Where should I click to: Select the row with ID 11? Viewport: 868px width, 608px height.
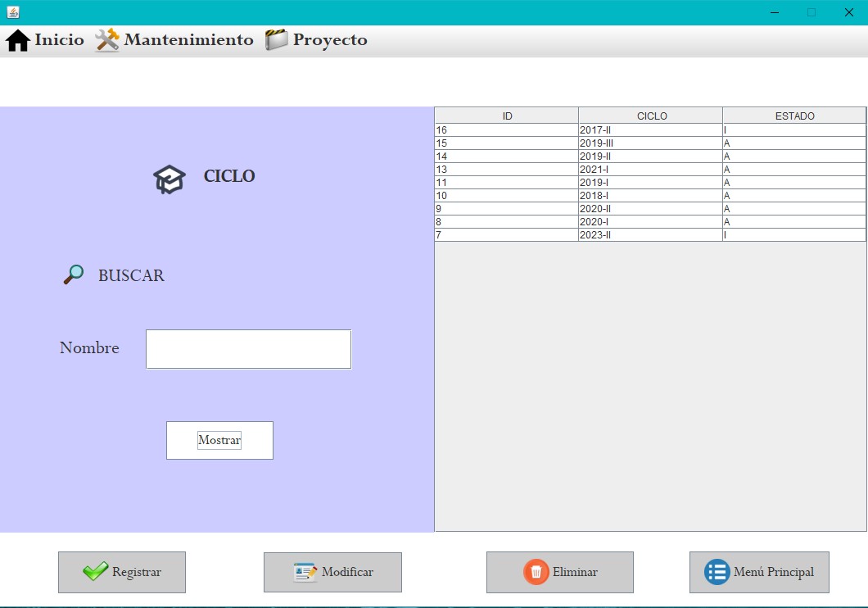650,182
